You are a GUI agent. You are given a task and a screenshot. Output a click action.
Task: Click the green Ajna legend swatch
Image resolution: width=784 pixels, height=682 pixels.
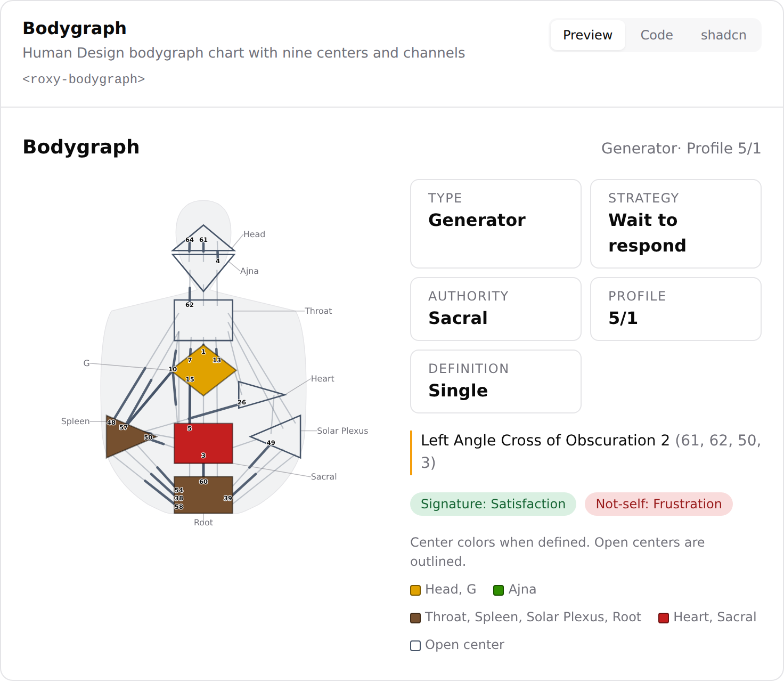pos(499,590)
